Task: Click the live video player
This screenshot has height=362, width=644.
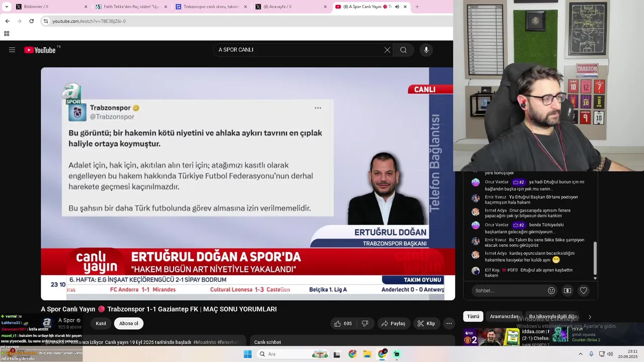Action: click(x=247, y=184)
